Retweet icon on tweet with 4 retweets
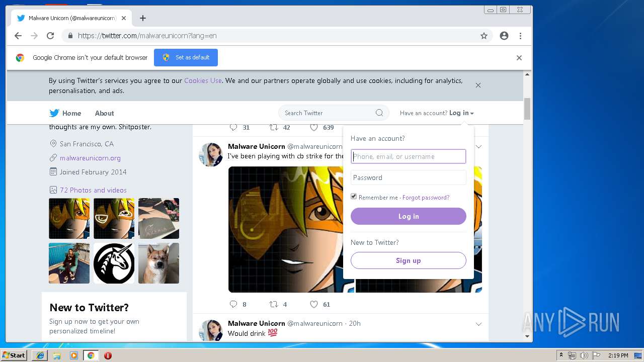 [274, 304]
